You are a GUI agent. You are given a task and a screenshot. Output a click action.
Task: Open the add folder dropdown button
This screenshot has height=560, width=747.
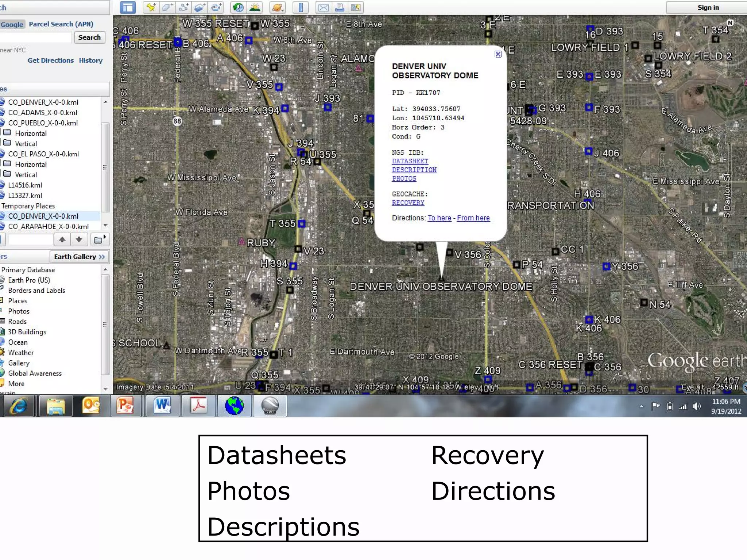100,240
